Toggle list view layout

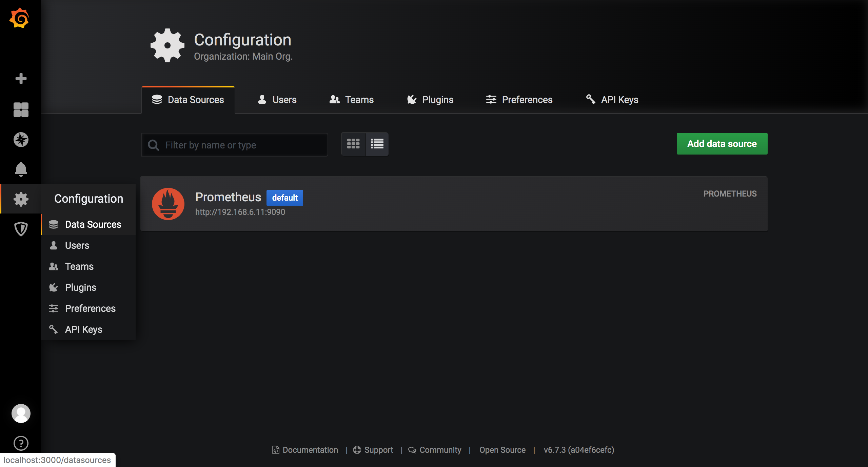click(x=377, y=143)
